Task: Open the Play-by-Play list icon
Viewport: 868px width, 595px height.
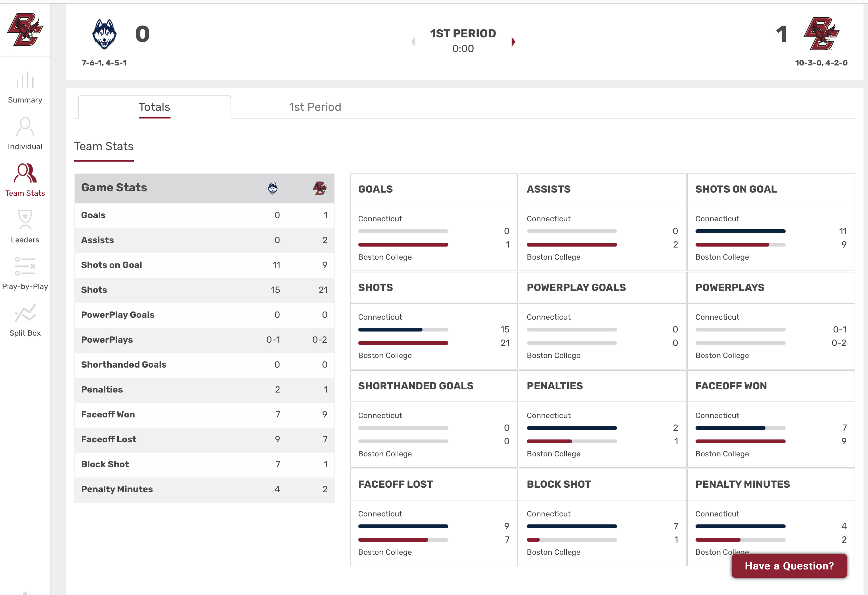Action: point(25,266)
